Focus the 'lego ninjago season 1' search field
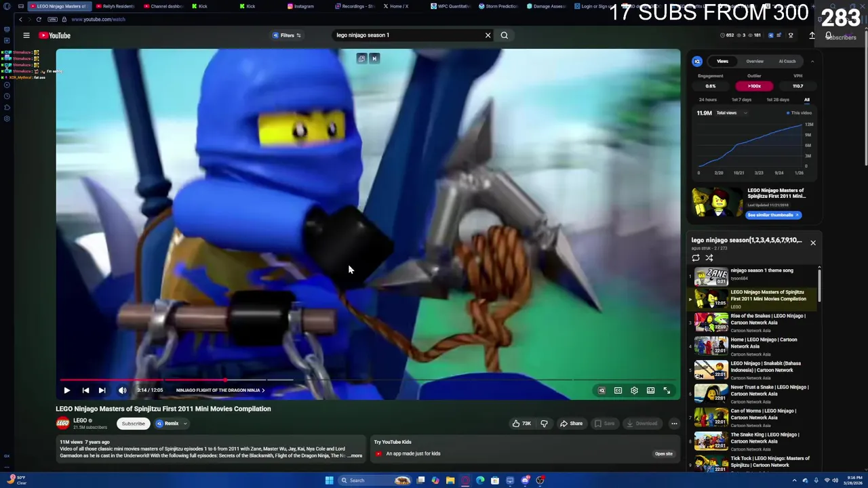The width and height of the screenshot is (868, 488). point(407,35)
